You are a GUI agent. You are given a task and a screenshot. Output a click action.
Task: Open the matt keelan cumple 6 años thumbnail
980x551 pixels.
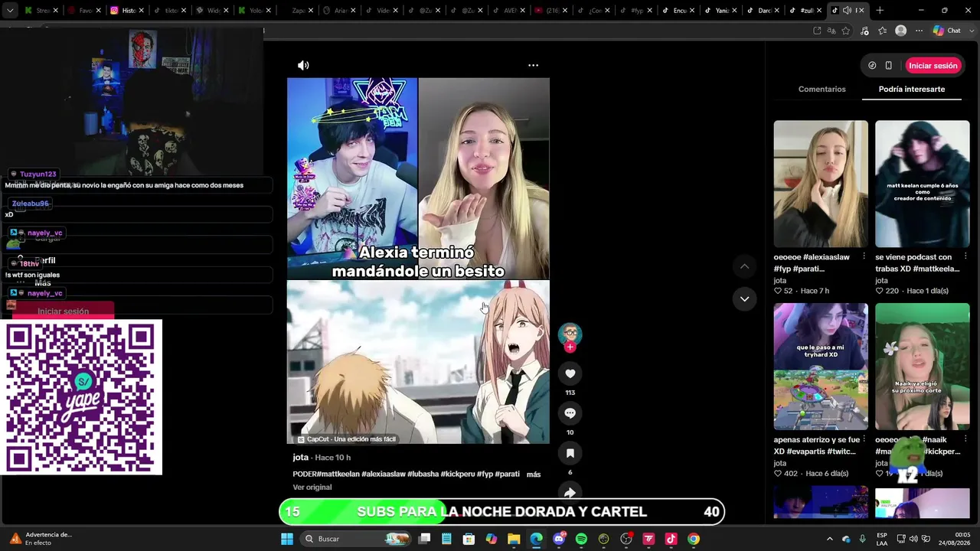tap(923, 184)
